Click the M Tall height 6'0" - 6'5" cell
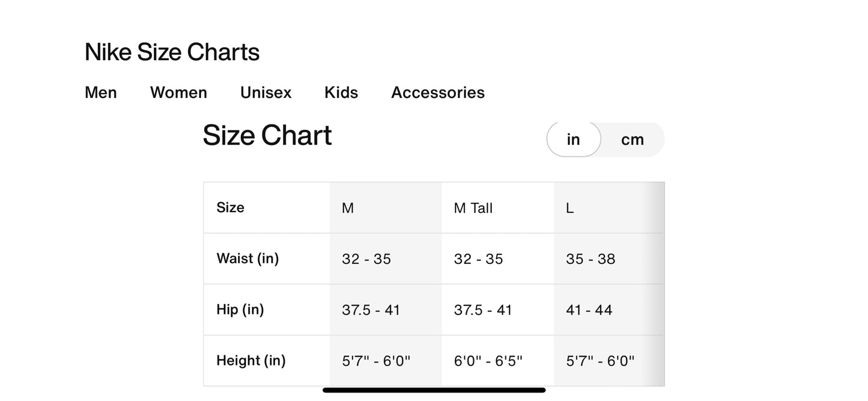 [x=488, y=361]
